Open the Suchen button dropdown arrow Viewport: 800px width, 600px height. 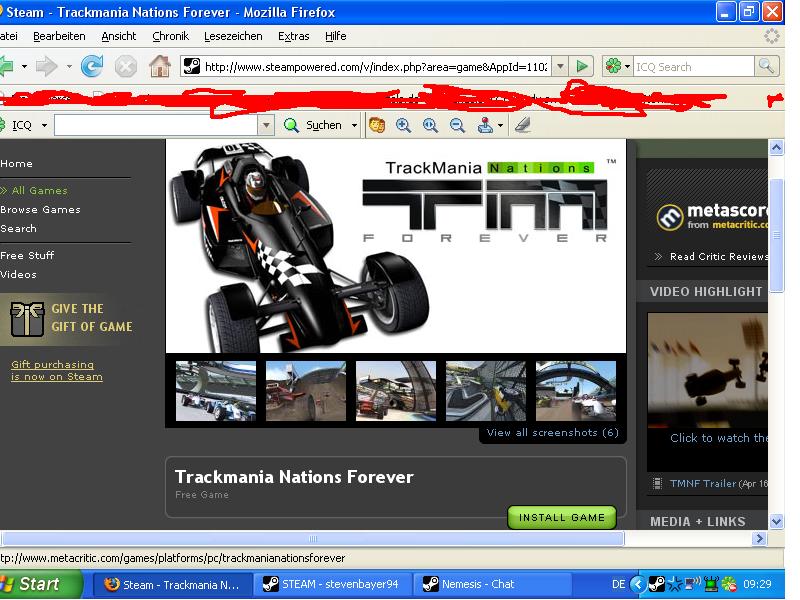pos(353,125)
